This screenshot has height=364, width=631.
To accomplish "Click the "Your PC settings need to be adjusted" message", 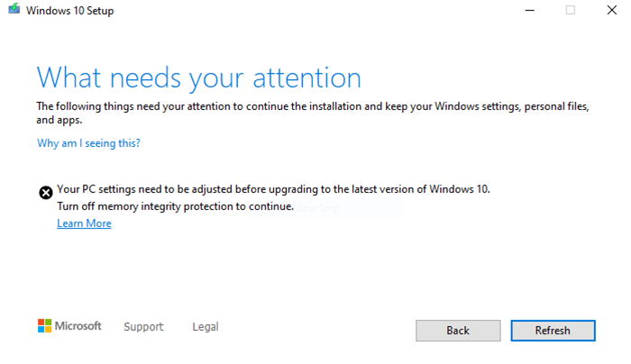I will click(273, 190).
